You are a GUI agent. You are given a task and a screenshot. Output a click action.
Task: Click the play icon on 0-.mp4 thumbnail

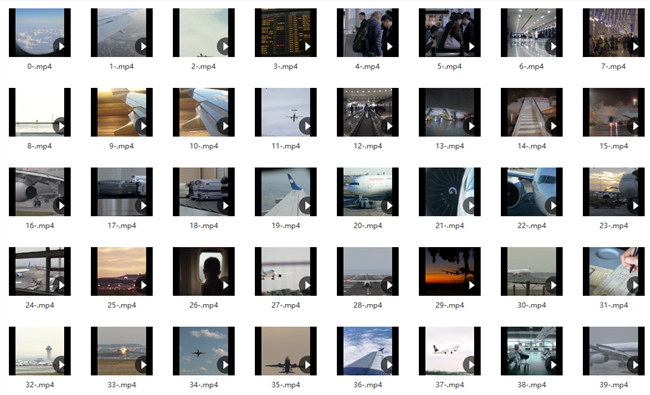[x=61, y=46]
